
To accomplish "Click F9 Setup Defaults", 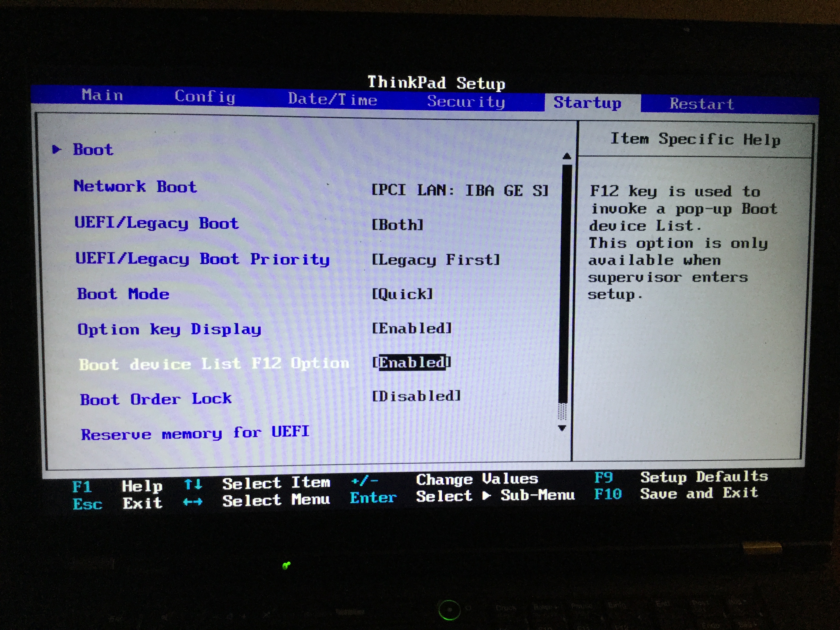I will coord(604,477).
